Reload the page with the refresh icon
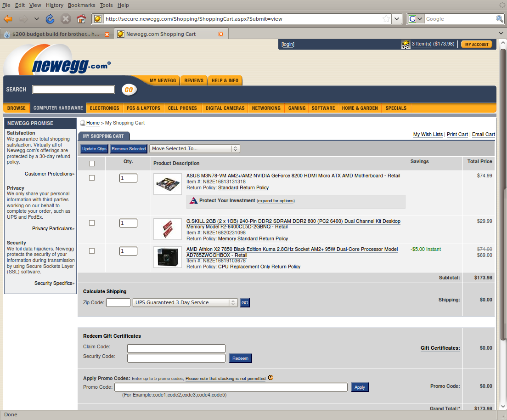The width and height of the screenshot is (507, 420). click(x=50, y=19)
